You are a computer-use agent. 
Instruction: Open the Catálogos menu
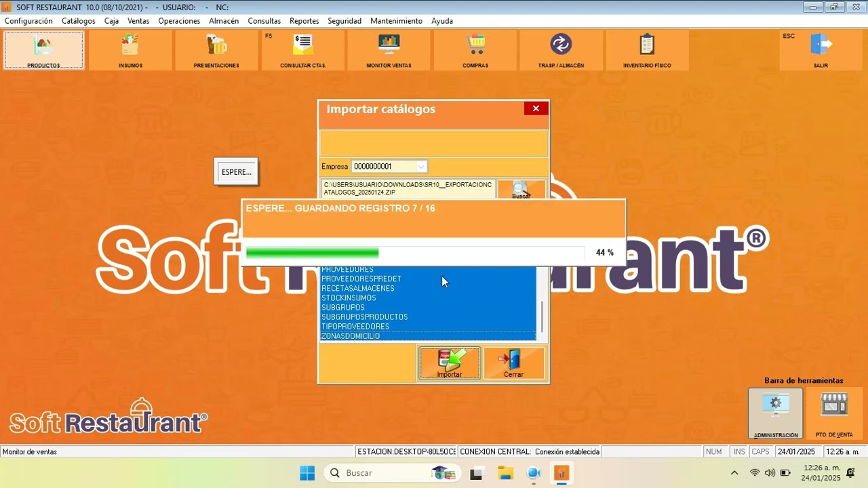coord(79,21)
